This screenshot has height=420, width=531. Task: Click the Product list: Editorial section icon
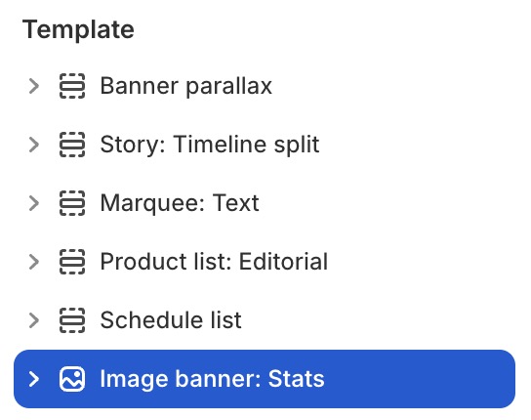coord(72,262)
